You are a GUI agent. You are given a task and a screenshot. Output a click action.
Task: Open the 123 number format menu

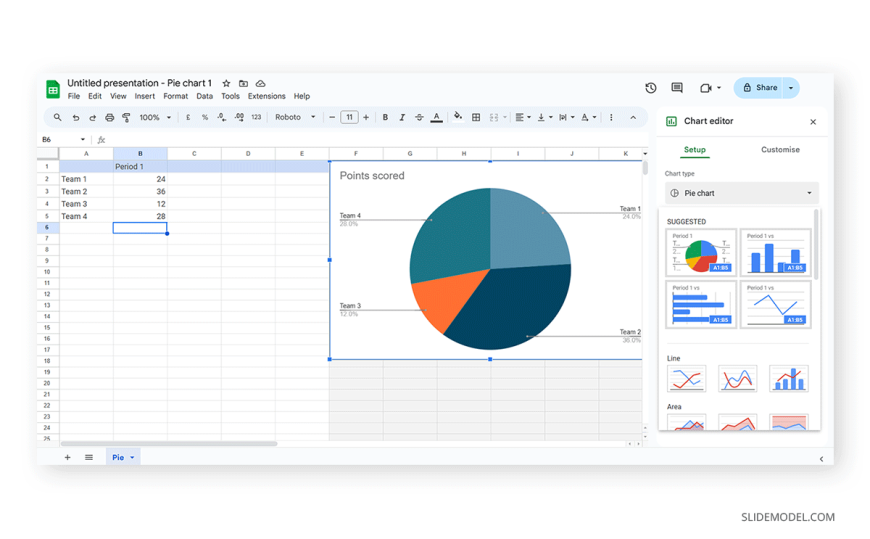pos(256,118)
